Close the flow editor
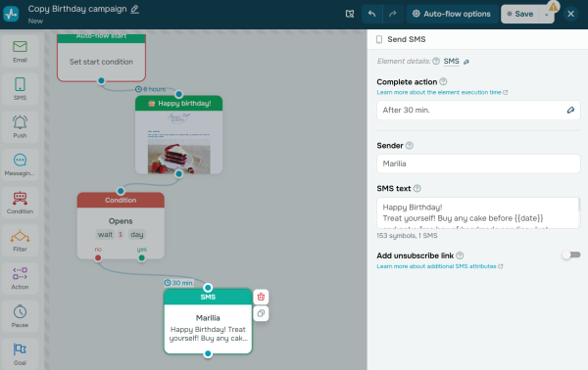 570,15
